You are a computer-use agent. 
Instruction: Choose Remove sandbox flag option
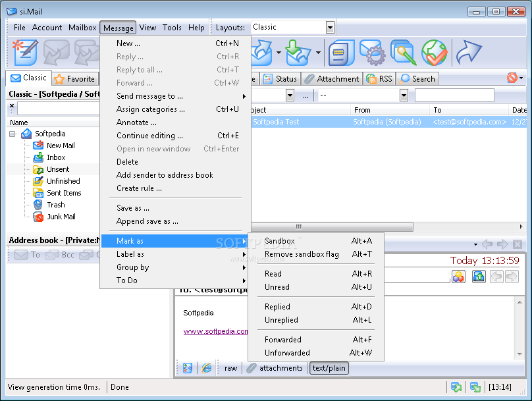pyautogui.click(x=316, y=254)
